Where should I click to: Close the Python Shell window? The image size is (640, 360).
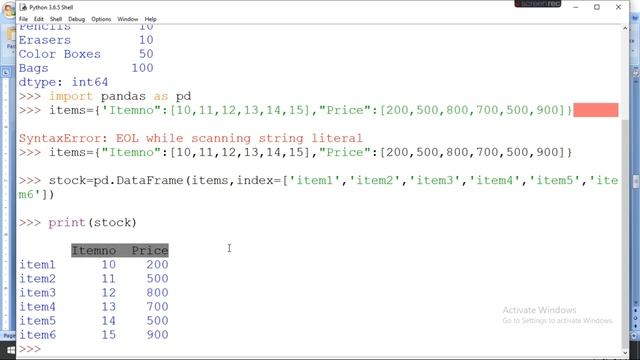point(618,7)
